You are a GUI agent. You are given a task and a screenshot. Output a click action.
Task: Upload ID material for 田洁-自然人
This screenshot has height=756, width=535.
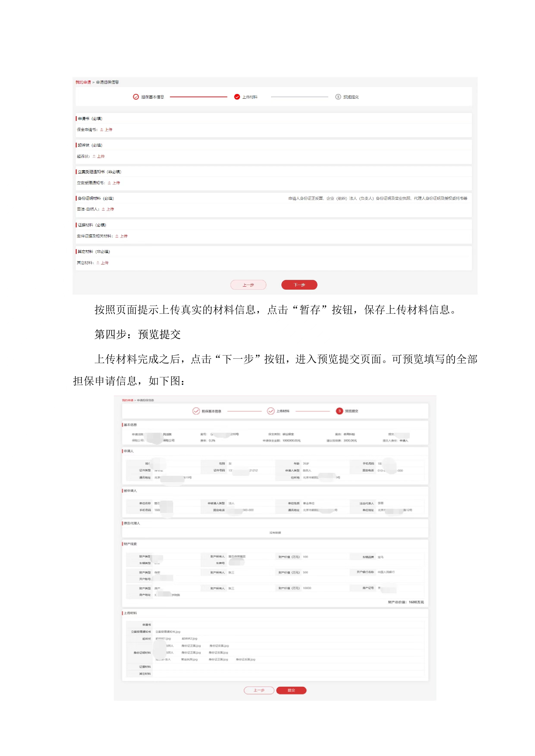coord(108,209)
